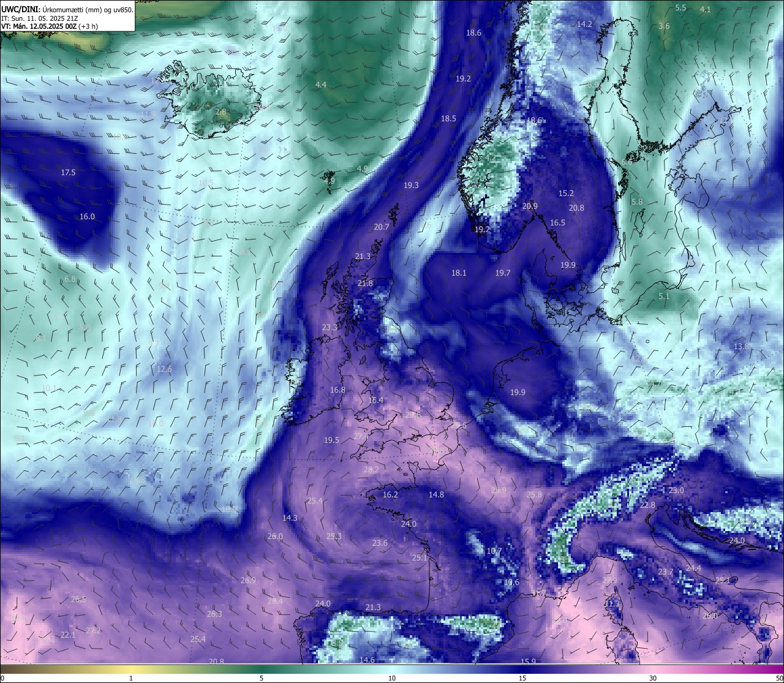Click the 28.4 value north of Spain

pyautogui.click(x=276, y=602)
